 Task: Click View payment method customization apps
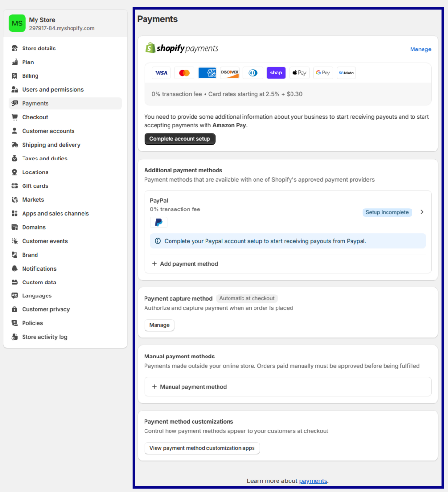click(x=202, y=448)
